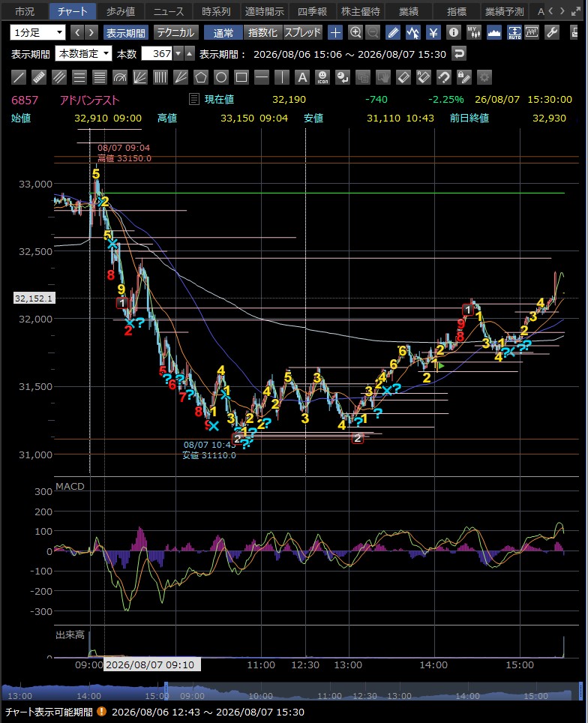
Task: Switch to the 四季報 tab
Action: [313, 11]
